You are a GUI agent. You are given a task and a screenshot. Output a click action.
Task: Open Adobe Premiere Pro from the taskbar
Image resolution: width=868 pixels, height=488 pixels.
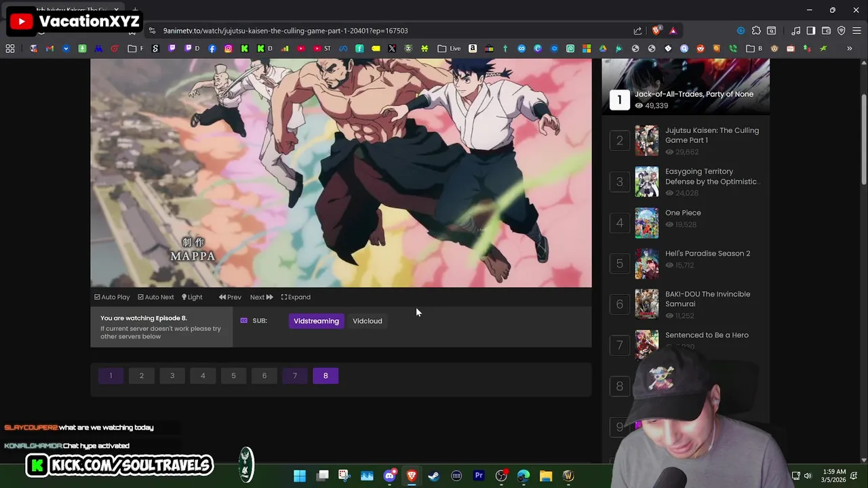pos(479,476)
